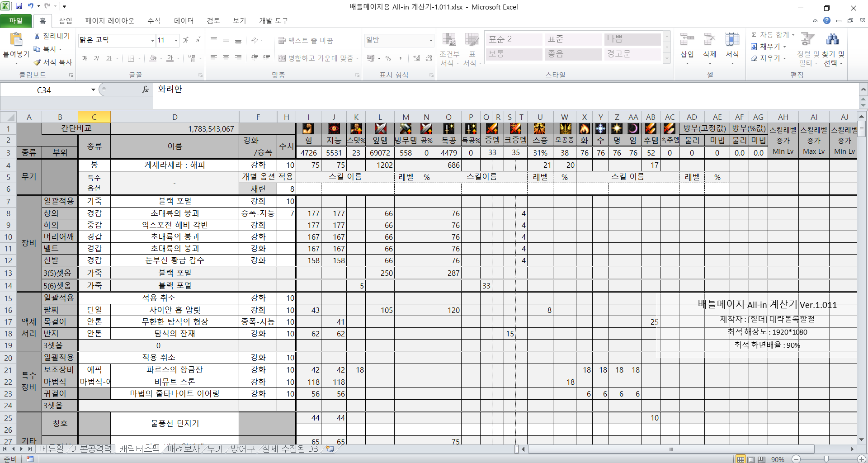Toggle Wrap Text (텍스트 줄 바꿈)
Screen dimensions: 868x463
pos(306,41)
